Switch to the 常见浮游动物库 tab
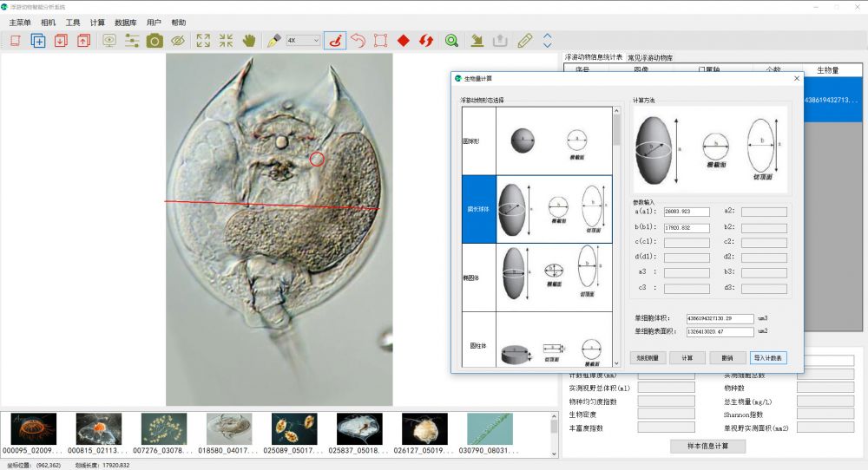Viewport: 868px width, 470px height. click(649, 57)
